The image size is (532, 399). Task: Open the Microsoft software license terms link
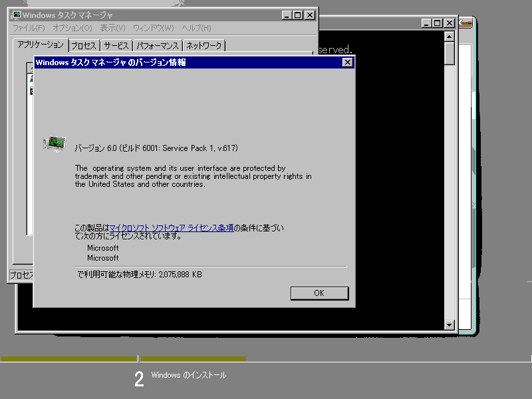tap(172, 228)
